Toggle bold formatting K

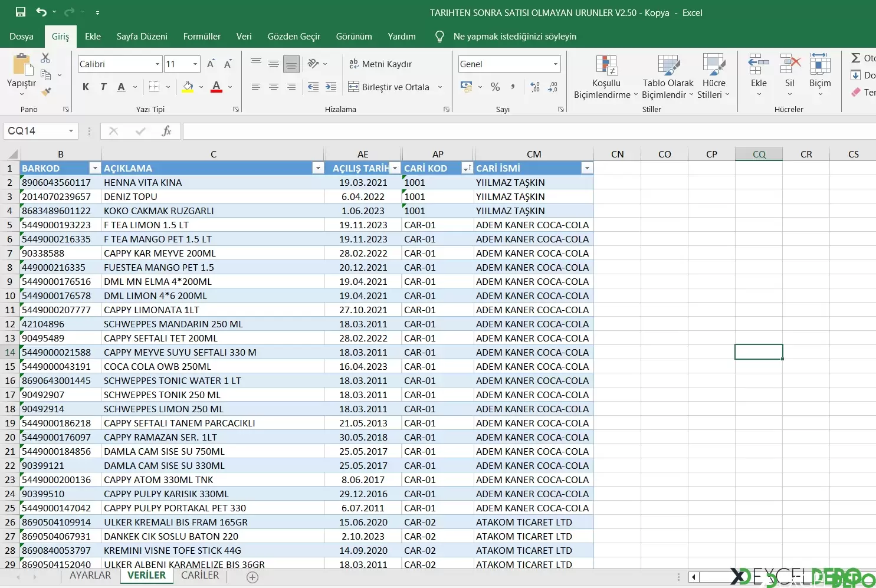(x=86, y=87)
